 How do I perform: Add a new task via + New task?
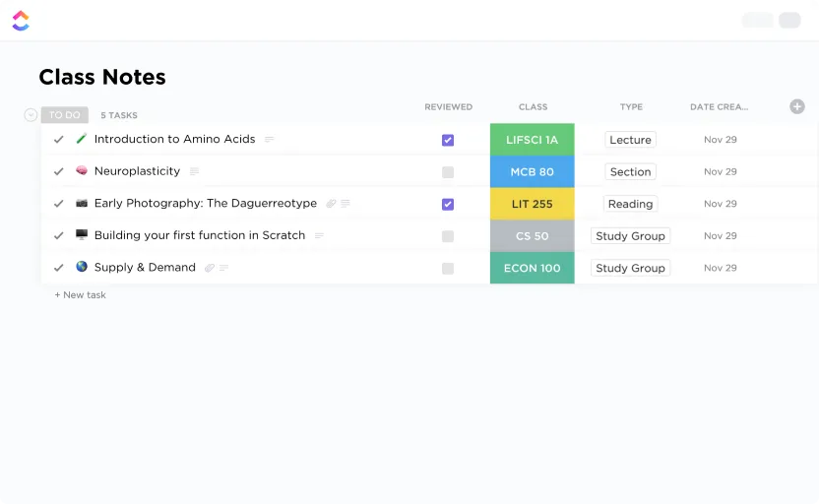coord(81,295)
